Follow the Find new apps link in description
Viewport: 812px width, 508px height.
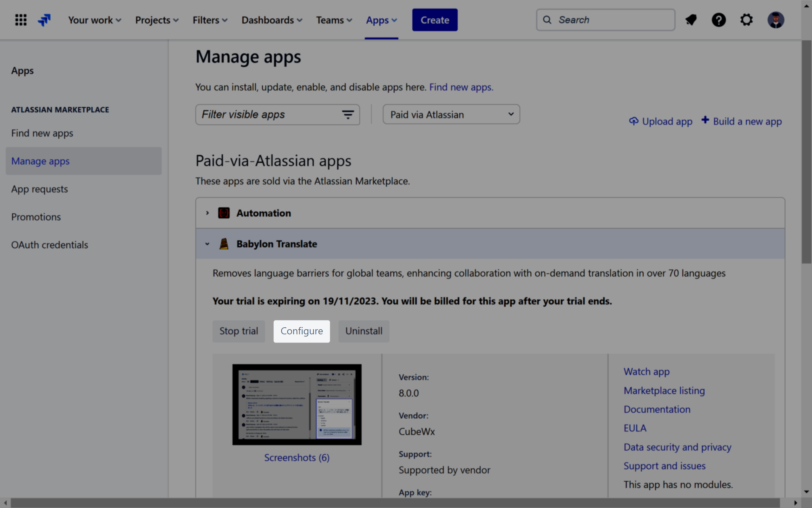(461, 87)
